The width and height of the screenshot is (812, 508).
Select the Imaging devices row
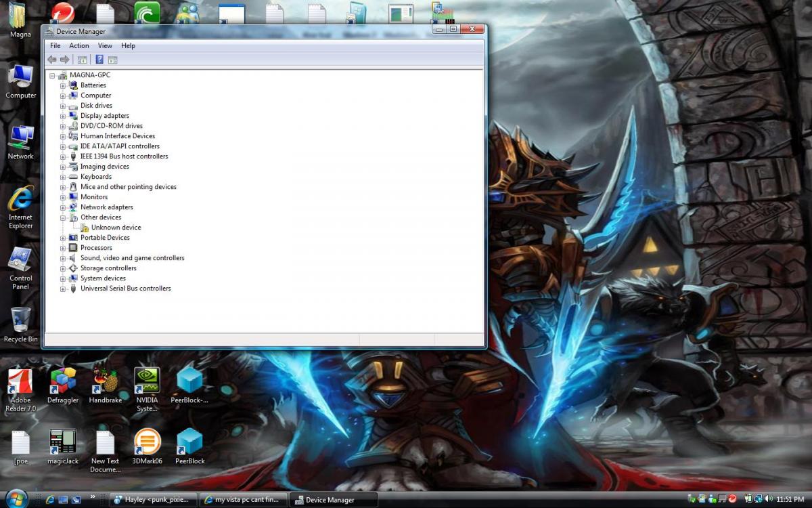point(105,167)
